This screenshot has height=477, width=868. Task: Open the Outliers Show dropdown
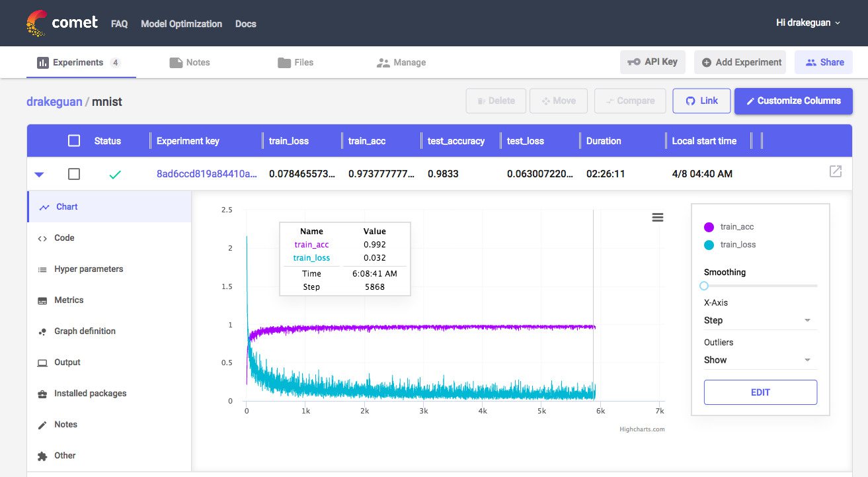760,360
